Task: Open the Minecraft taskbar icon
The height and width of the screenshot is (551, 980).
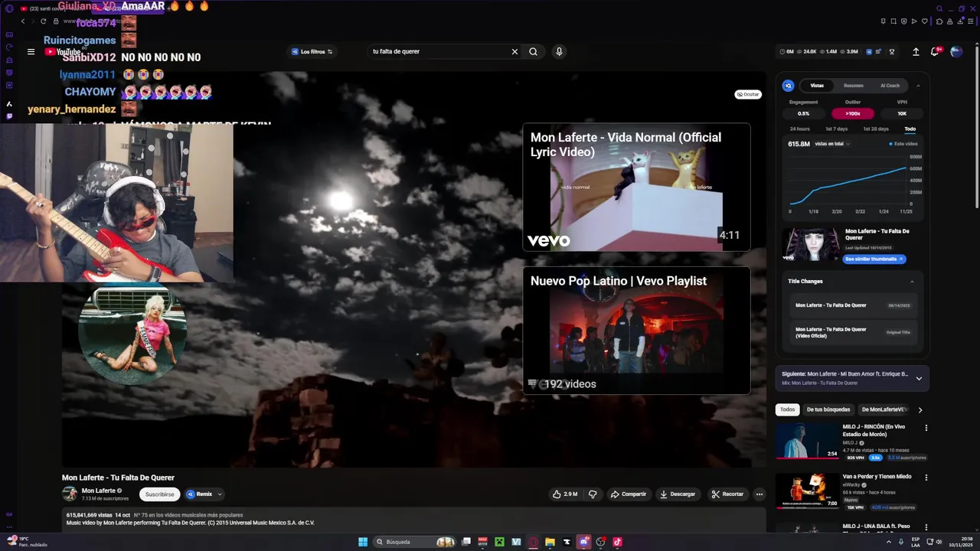Action: pos(499,542)
